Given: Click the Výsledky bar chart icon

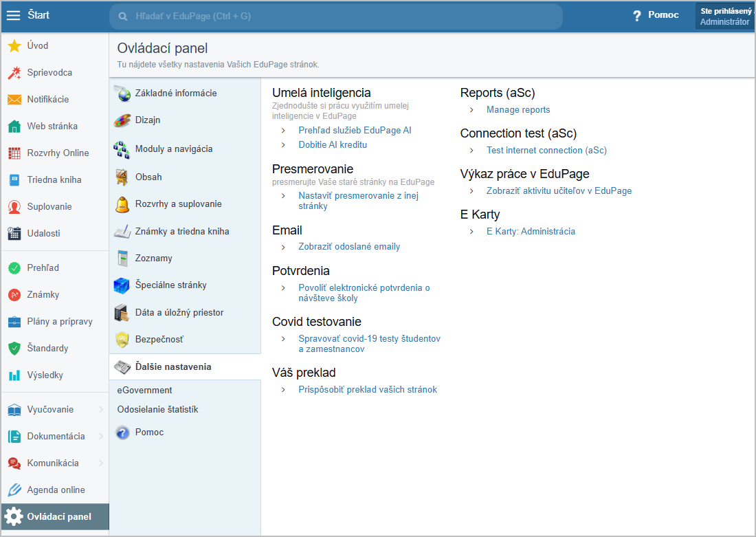Looking at the screenshot, I should [x=14, y=375].
